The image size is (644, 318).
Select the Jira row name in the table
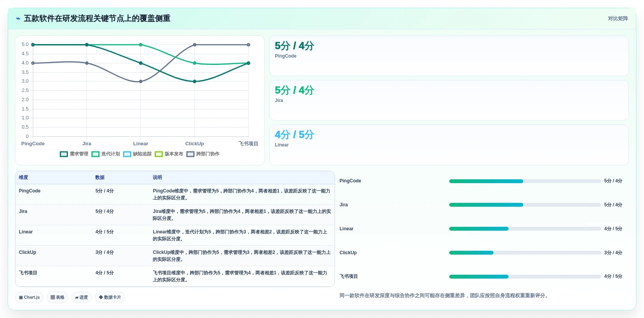click(x=23, y=211)
